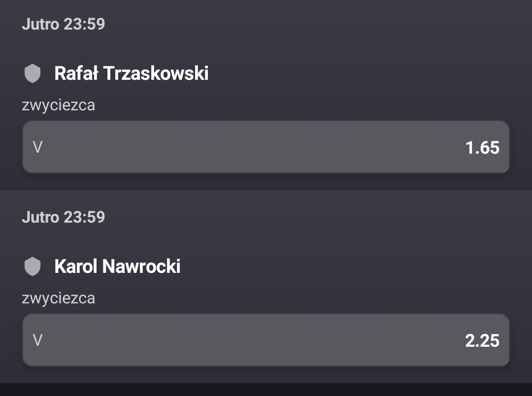
Task: Click the zwyciezca label under Karol Nawrocki
Action: click(58, 298)
